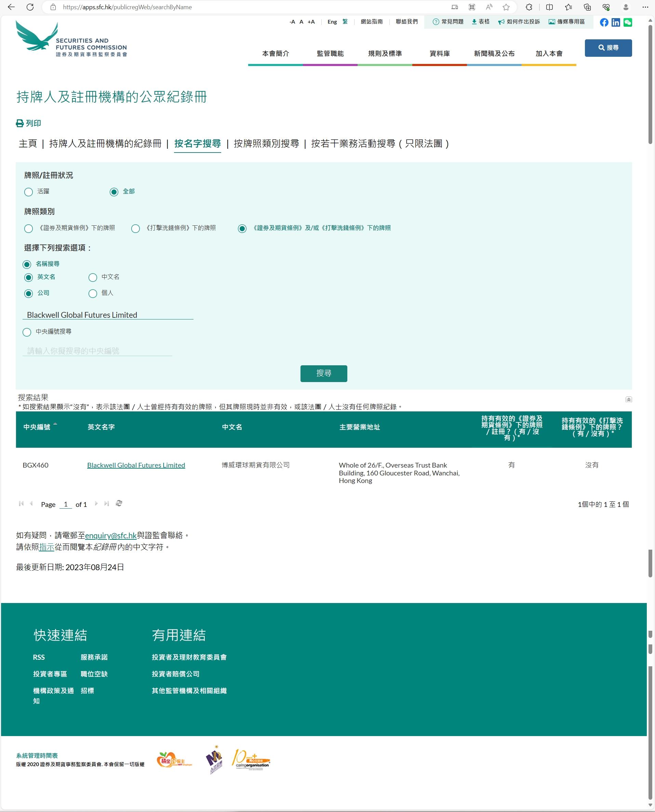Select the 活躍 licence status radio

(x=28, y=192)
